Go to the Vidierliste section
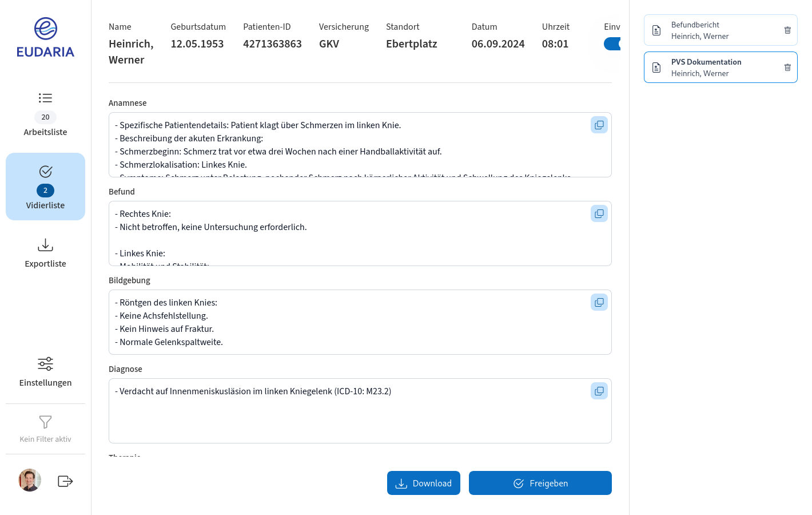The image size is (812, 515). coord(45,187)
